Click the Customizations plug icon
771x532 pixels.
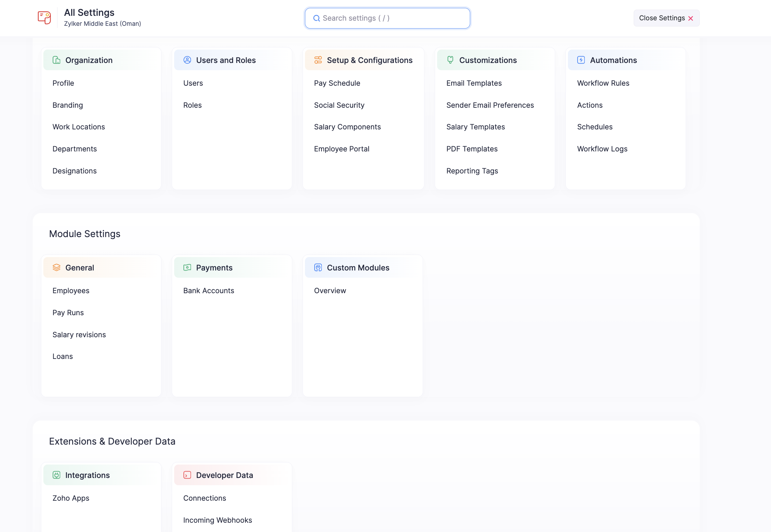pos(450,60)
